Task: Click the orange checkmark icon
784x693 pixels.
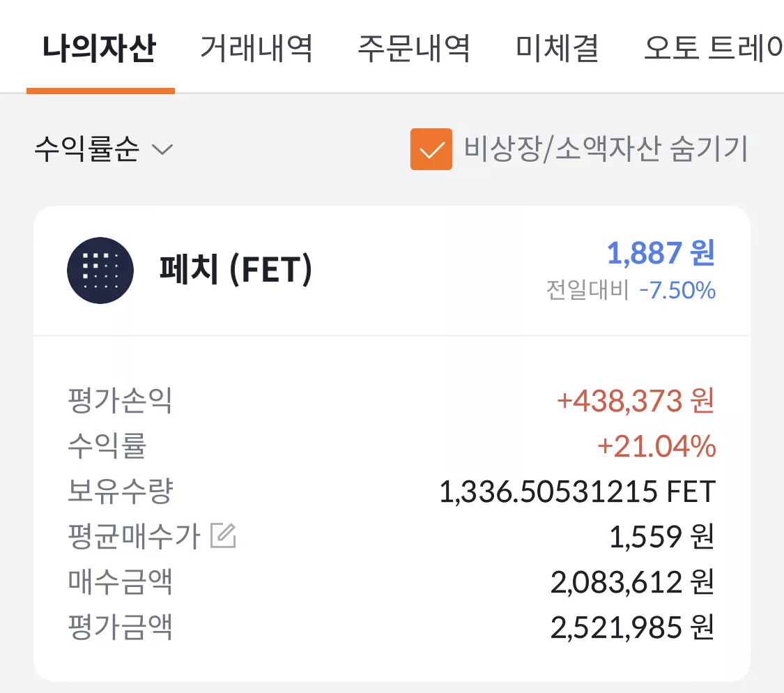Action: 431,149
